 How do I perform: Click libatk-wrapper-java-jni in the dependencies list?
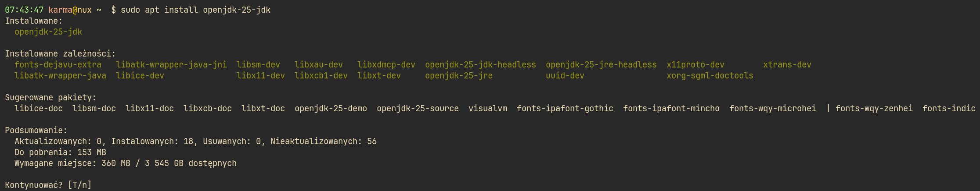pyautogui.click(x=171, y=65)
